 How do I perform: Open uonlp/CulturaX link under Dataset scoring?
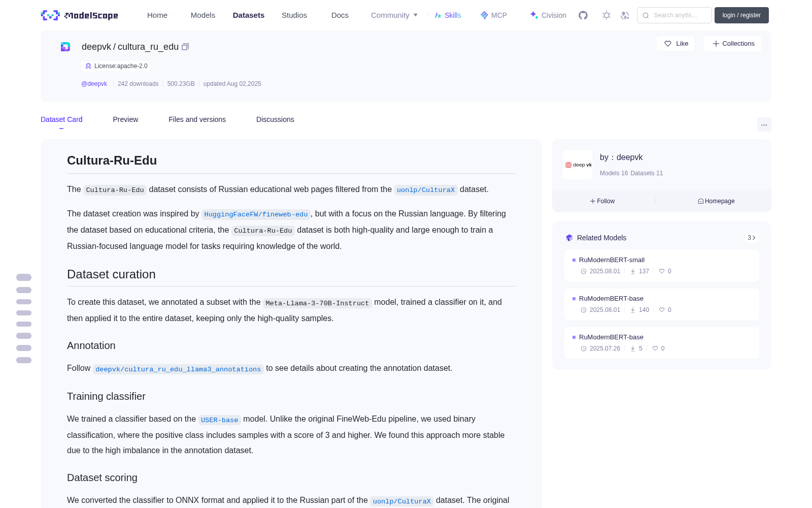coord(402,501)
